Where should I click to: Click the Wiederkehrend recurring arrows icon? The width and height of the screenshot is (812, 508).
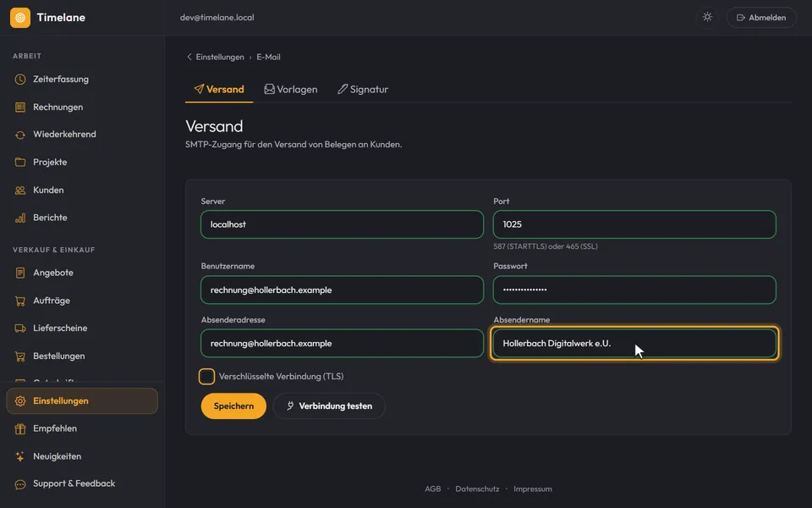tap(20, 135)
